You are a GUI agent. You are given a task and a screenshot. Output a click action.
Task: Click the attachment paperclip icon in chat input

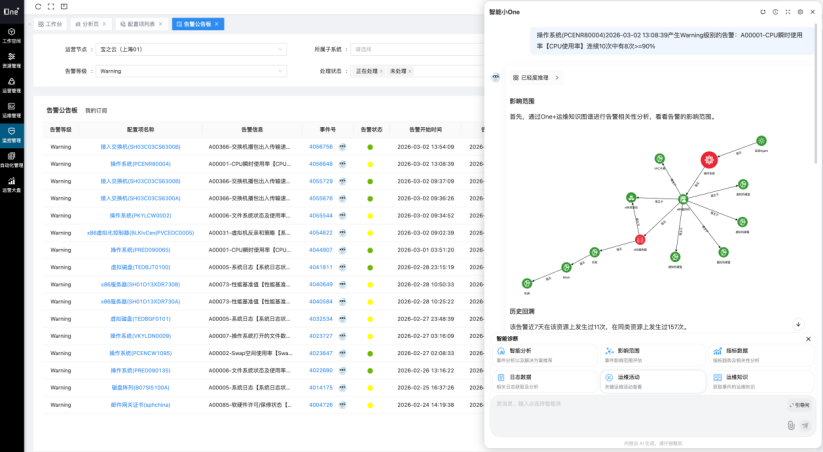click(791, 425)
